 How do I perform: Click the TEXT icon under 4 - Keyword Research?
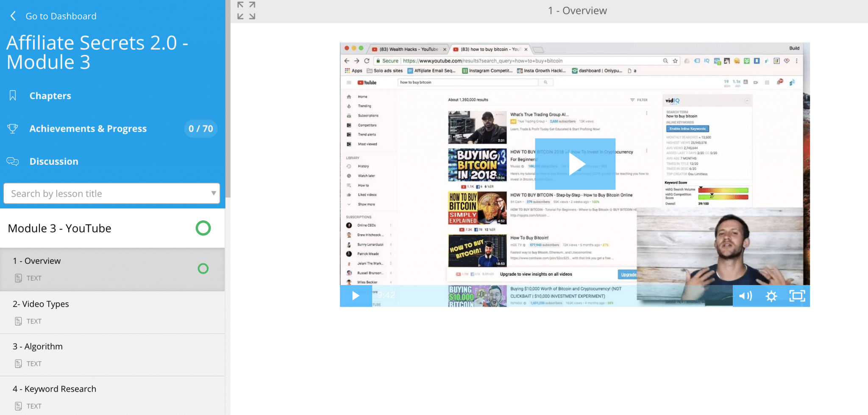[x=18, y=406]
